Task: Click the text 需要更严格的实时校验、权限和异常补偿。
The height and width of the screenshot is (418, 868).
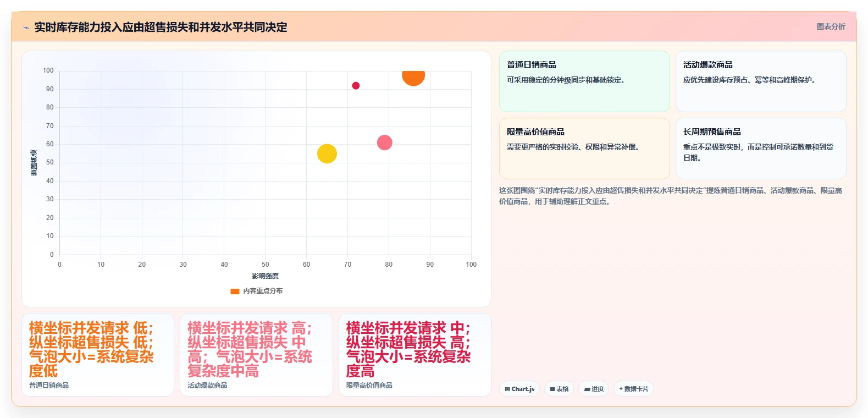Action: [x=574, y=147]
